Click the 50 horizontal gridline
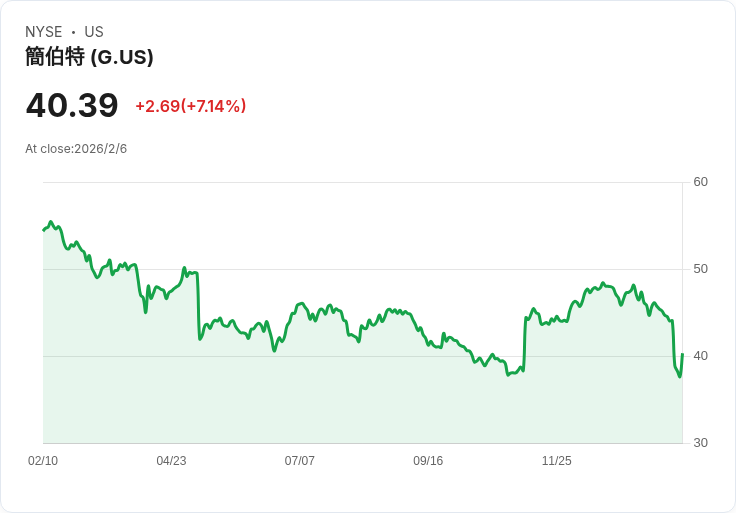The image size is (736, 513). coord(400,269)
